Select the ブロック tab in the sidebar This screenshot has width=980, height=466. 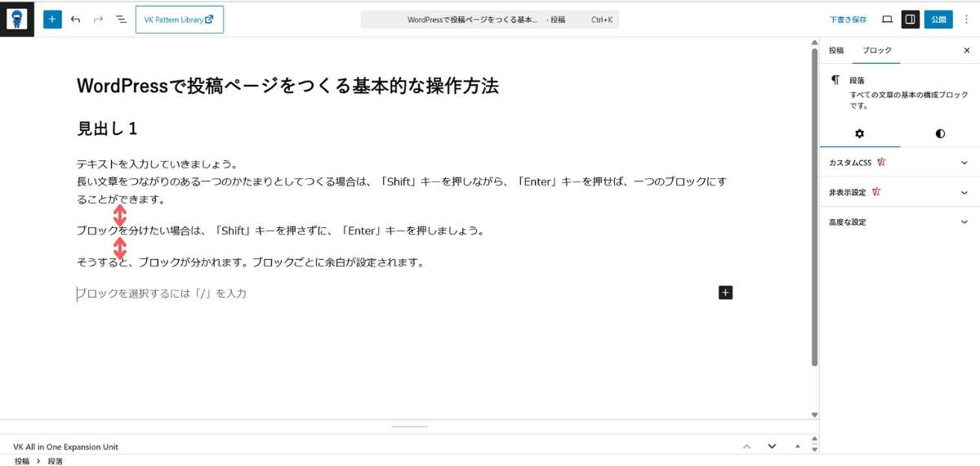pyautogui.click(x=877, y=51)
